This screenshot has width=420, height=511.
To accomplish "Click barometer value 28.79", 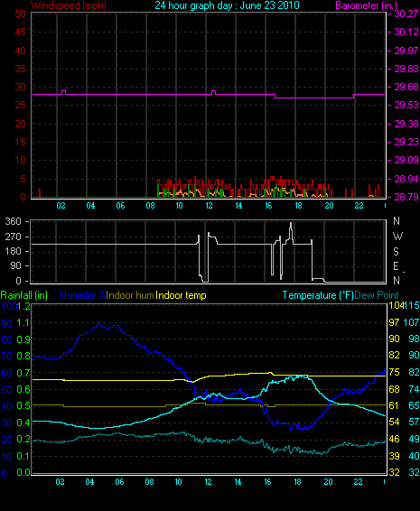I will click(x=406, y=197).
